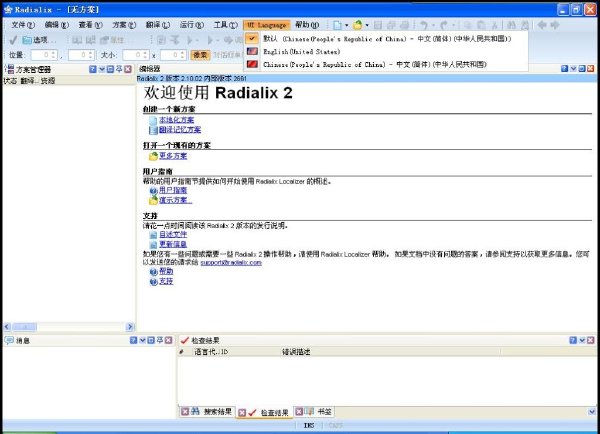Close the 书签 tab with its X icon
600x434 pixels.
tap(299, 411)
